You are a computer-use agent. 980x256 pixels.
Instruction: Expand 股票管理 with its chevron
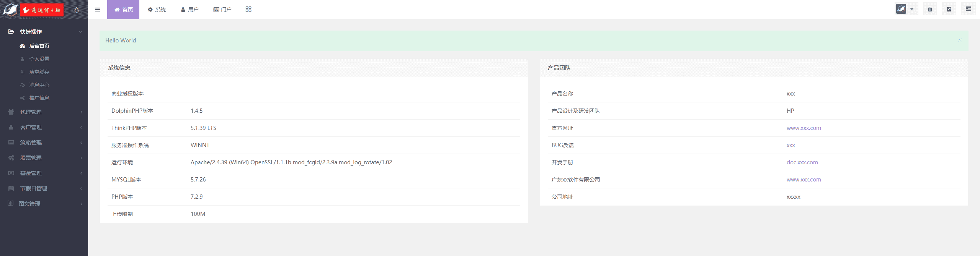pos(81,158)
